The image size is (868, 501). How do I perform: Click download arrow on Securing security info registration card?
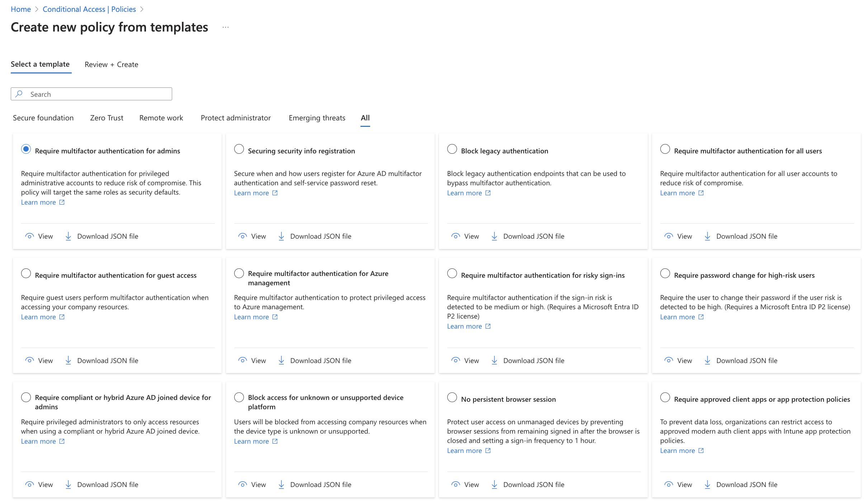(x=281, y=236)
